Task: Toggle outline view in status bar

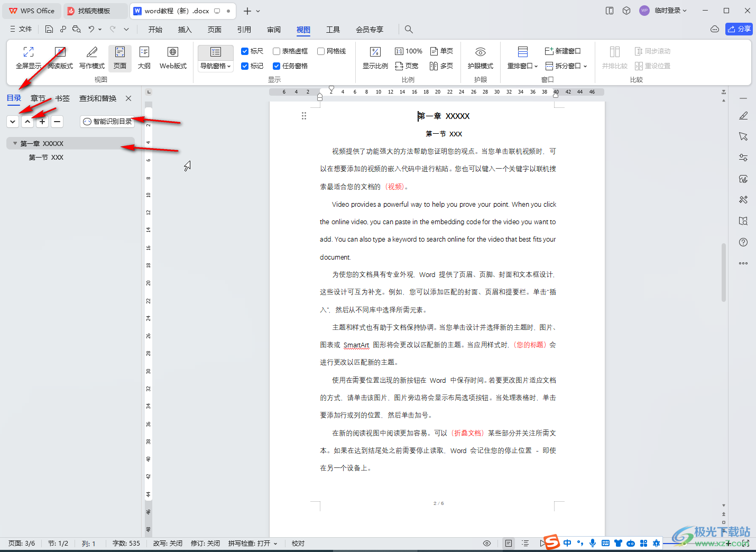Action: 525,544
